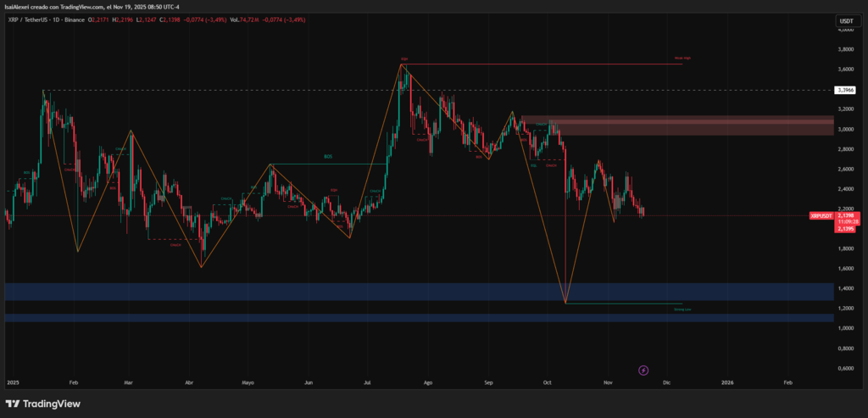The width and height of the screenshot is (868, 418).
Task: Click the Jul time axis label
Action: 368,382
